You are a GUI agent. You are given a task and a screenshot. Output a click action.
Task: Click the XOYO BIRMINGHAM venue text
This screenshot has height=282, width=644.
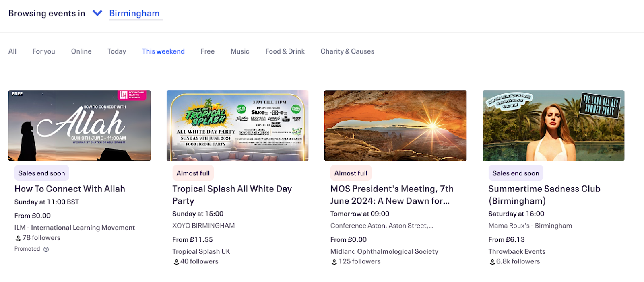coord(204,226)
